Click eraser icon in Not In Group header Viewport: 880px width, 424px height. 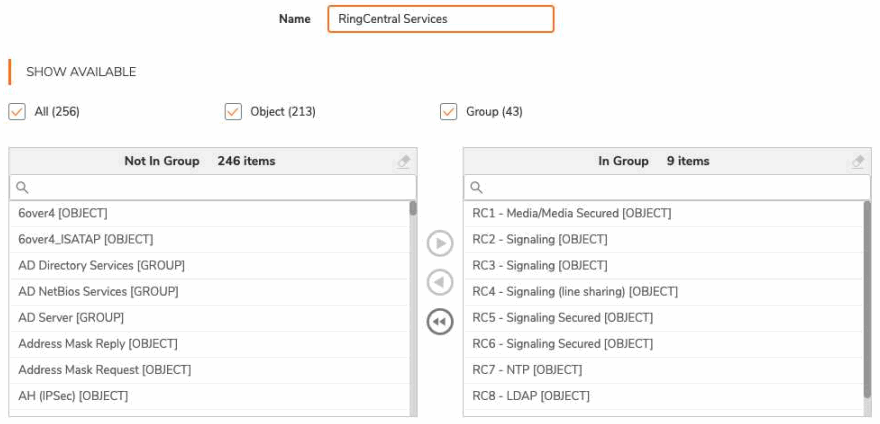coord(404,162)
